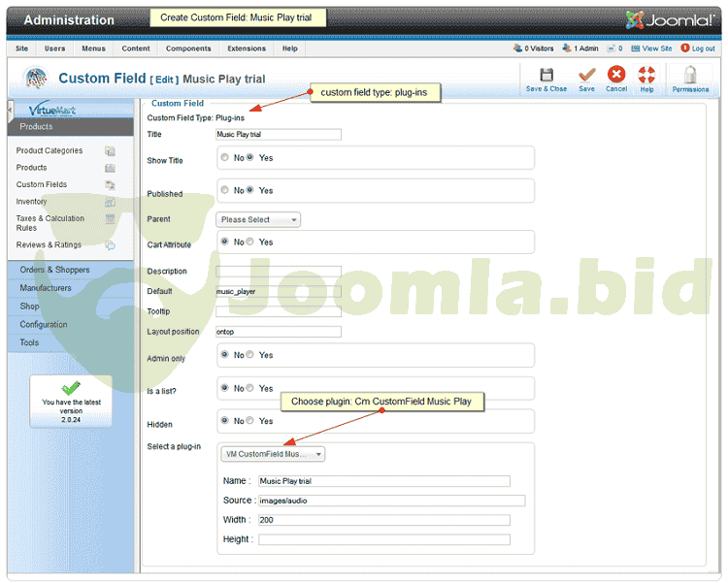Click the Custom Field header icon
The height and width of the screenshot is (583, 728).
36,78
